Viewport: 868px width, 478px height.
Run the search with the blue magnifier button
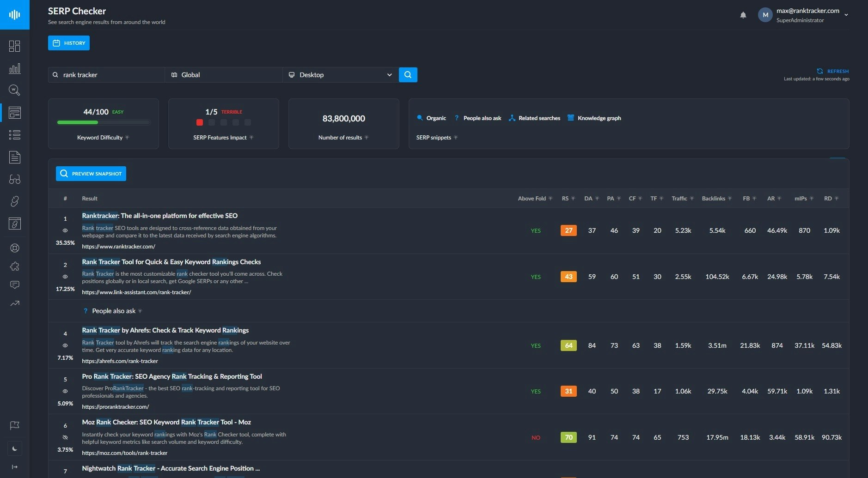coord(408,75)
